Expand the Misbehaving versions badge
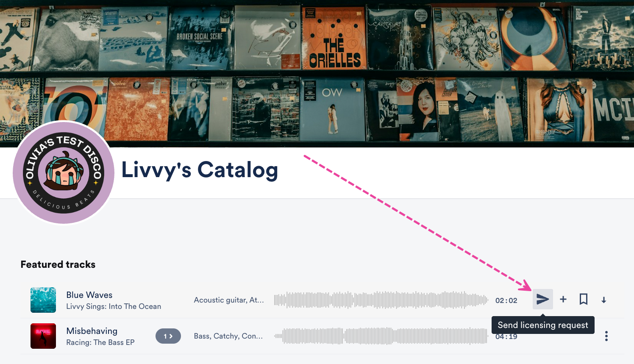The image size is (634, 364). [168, 336]
